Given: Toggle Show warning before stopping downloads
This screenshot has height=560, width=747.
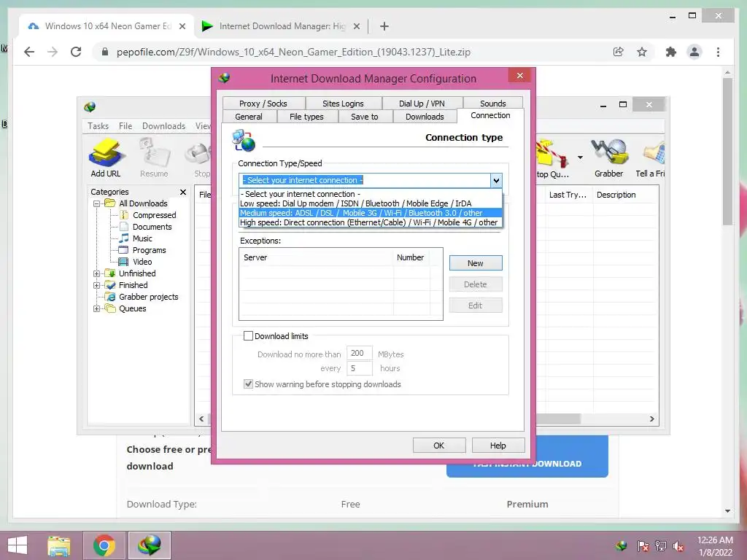Looking at the screenshot, I should tap(248, 384).
